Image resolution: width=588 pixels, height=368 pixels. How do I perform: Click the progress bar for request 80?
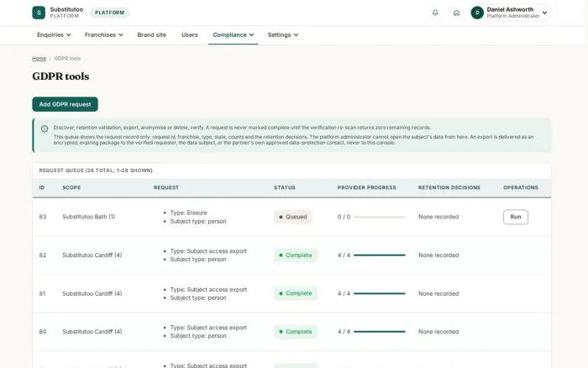click(379, 332)
